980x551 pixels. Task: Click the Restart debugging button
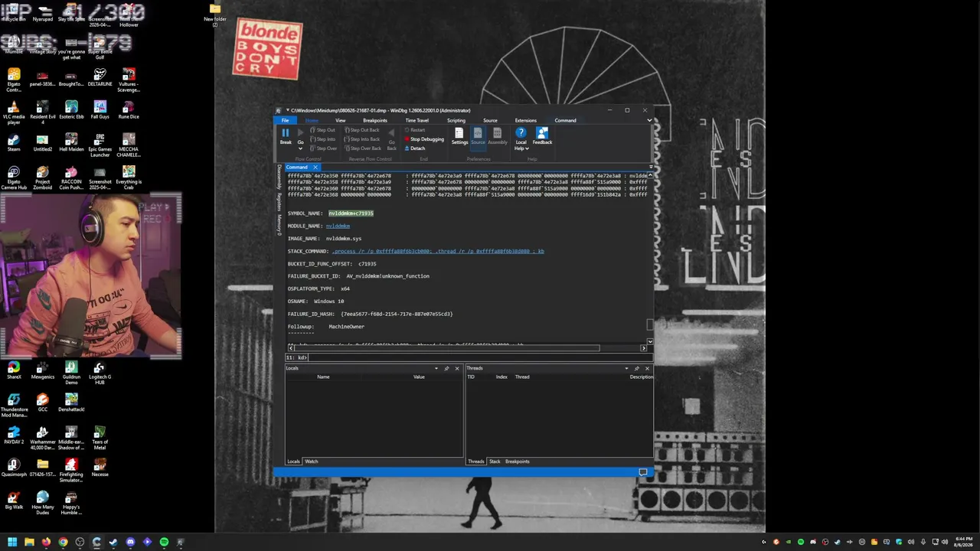pos(415,130)
